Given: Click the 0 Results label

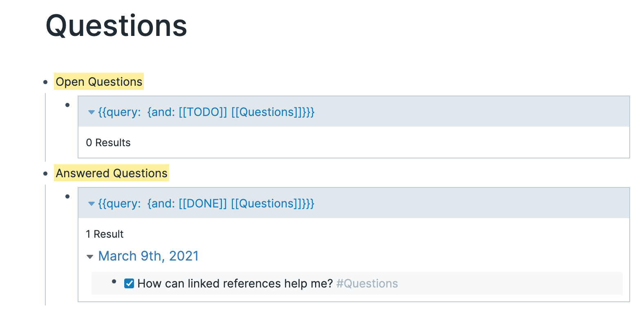Looking at the screenshot, I should (108, 143).
